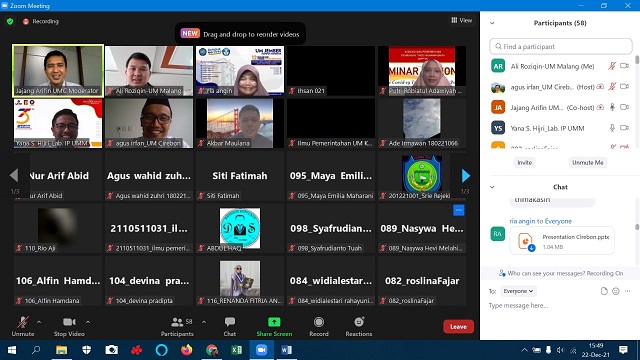Toggle the Chat panel from the toolbar
Image resolution: width=640 pixels, height=360 pixels.
tap(229, 326)
